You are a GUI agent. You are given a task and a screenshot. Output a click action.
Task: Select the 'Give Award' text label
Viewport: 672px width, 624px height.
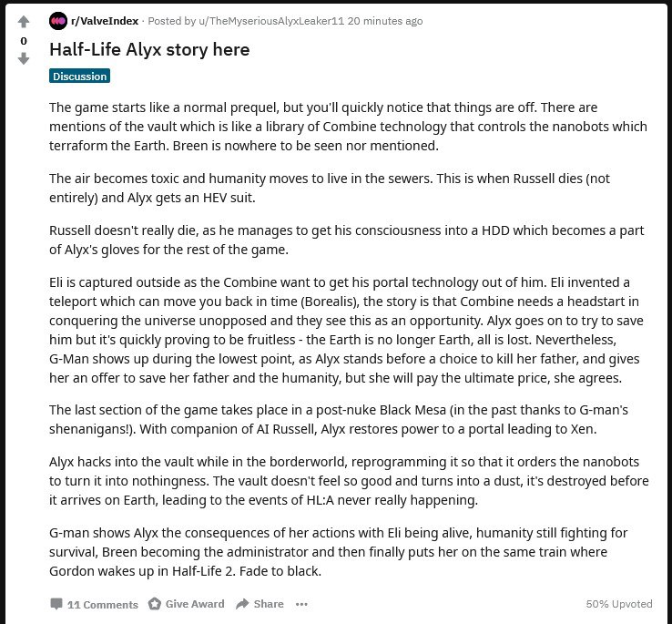[195, 604]
